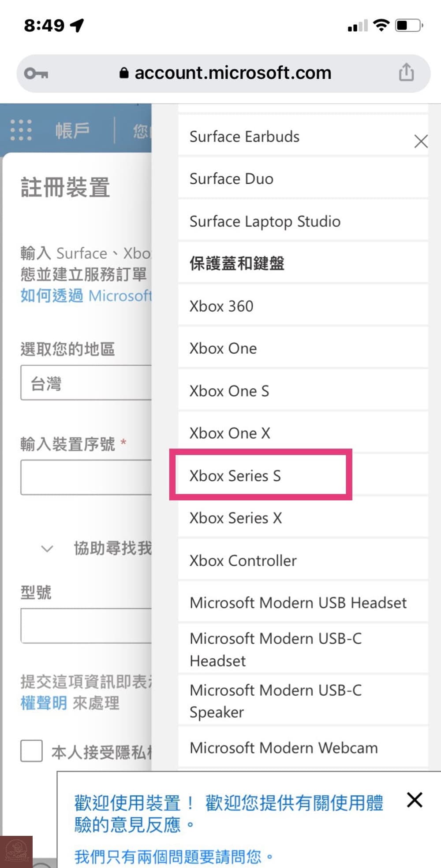Image resolution: width=441 pixels, height=868 pixels.
Task: Close the device type list with the X
Action: [x=421, y=141]
